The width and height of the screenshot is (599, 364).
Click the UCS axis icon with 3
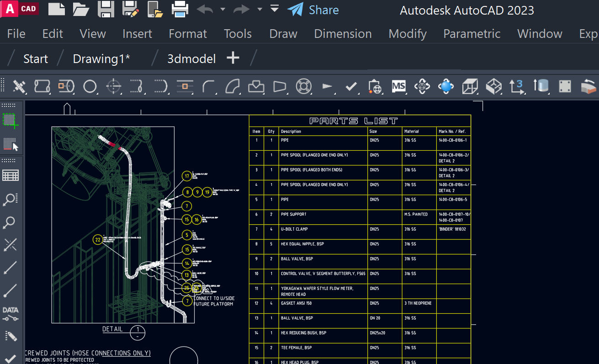(x=517, y=86)
